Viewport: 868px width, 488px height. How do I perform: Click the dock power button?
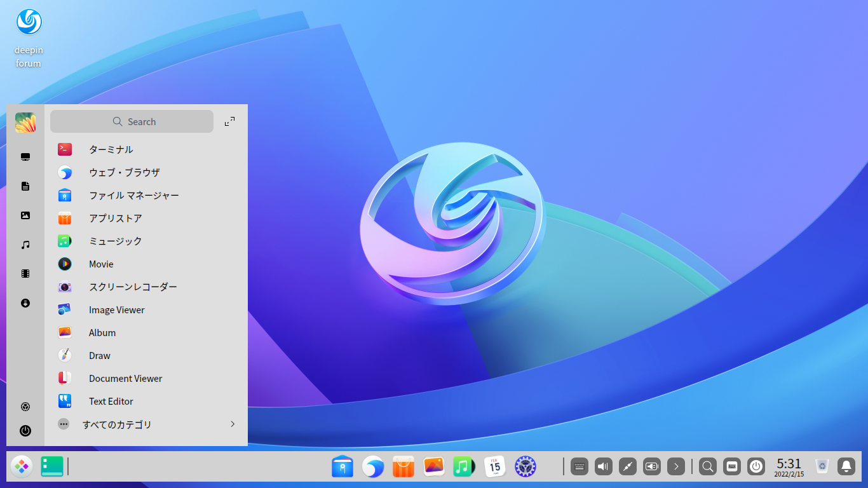[x=756, y=466]
